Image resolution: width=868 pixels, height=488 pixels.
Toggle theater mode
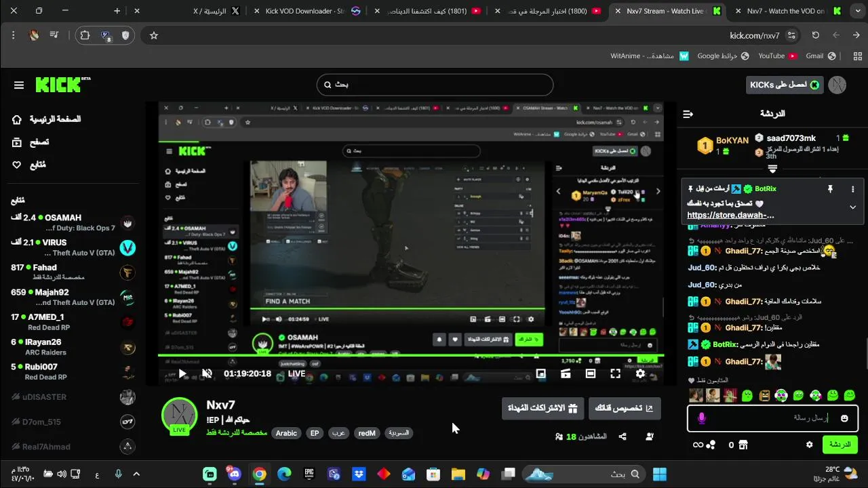(591, 373)
